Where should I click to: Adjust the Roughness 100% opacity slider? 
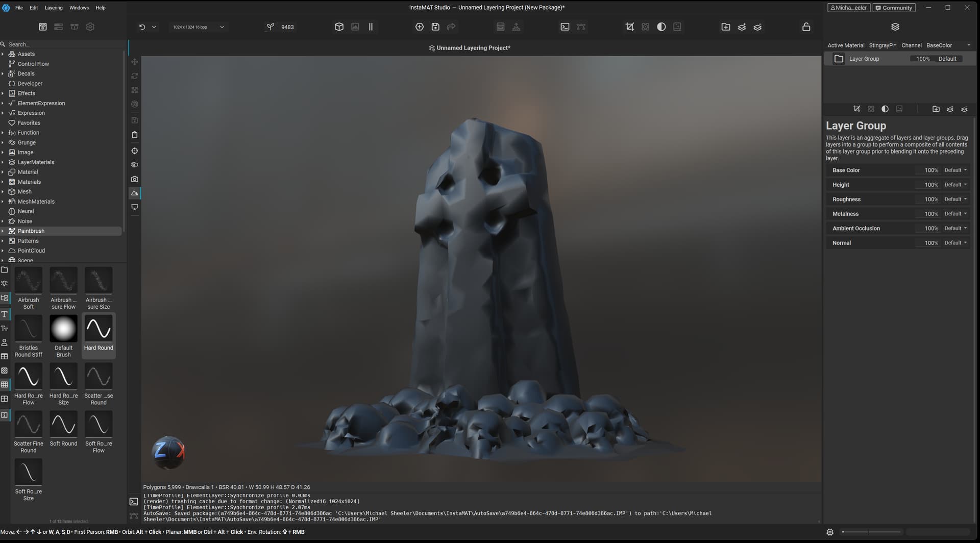click(927, 200)
